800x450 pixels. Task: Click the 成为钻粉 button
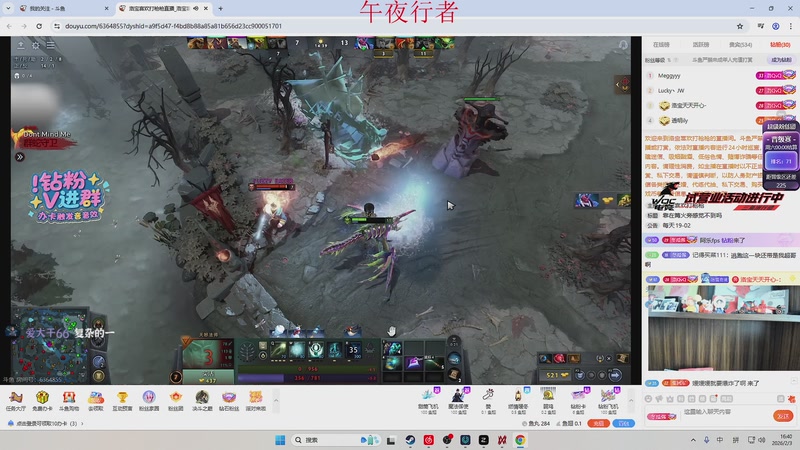781,60
